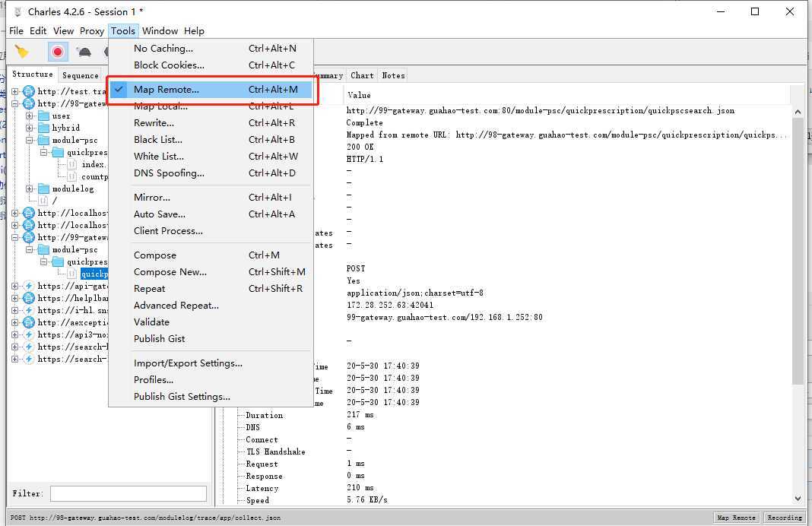Click lightning icon of https://i-hl.sn host

29,311
